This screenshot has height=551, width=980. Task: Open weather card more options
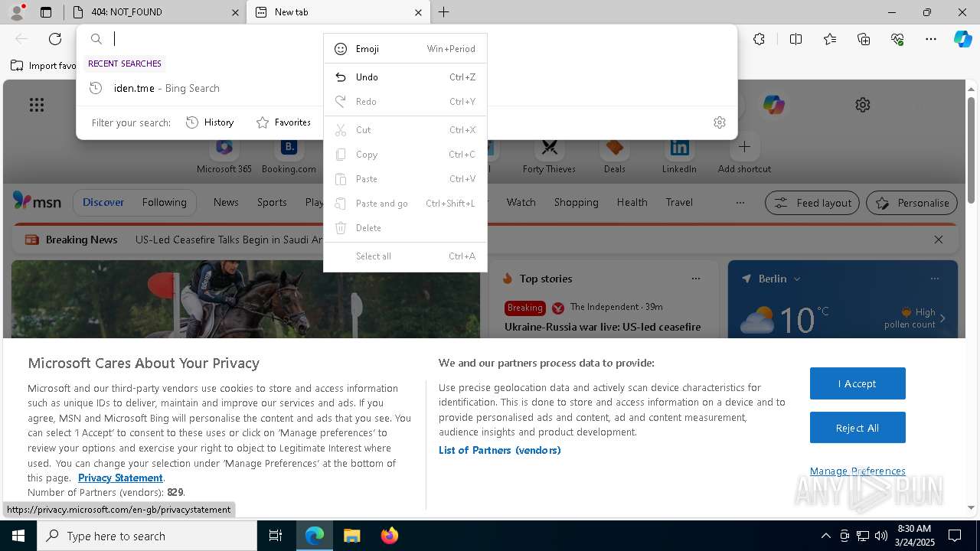[934, 279]
